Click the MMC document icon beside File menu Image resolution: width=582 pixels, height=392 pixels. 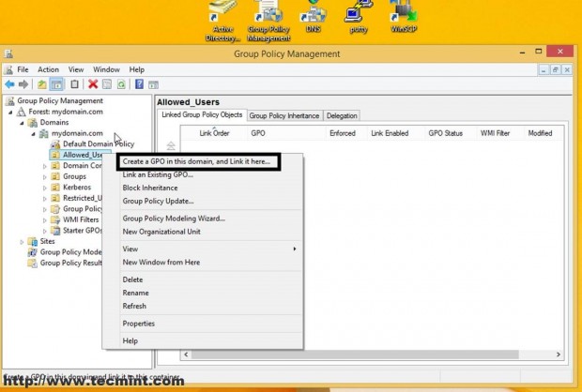coord(8,69)
